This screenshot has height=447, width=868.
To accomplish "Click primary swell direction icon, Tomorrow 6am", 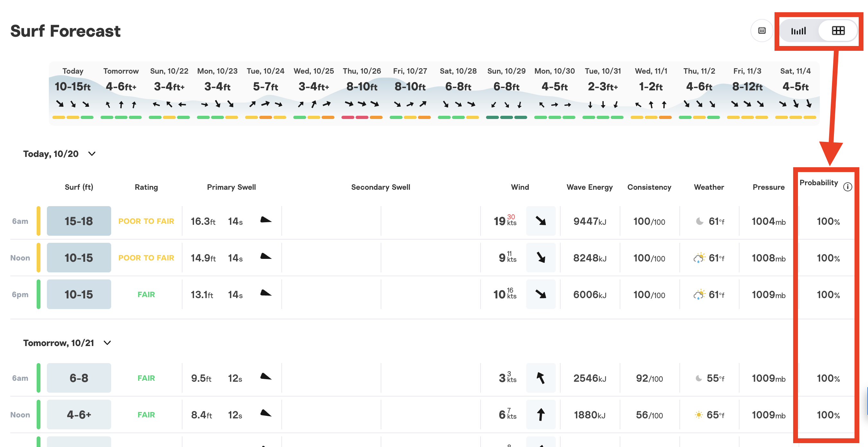I will (266, 377).
